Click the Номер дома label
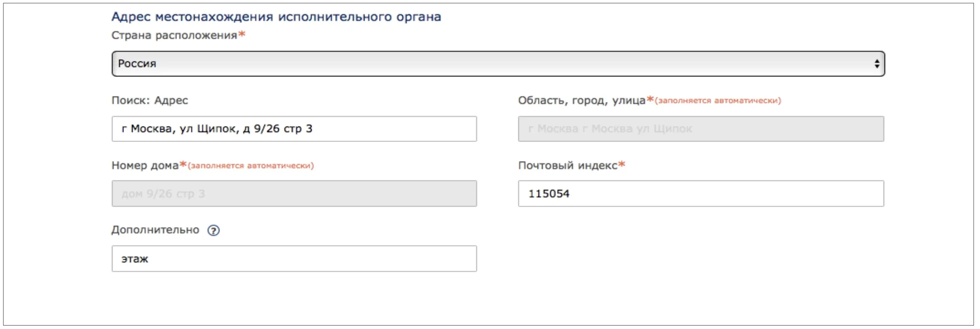The image size is (980, 329). pos(145,166)
